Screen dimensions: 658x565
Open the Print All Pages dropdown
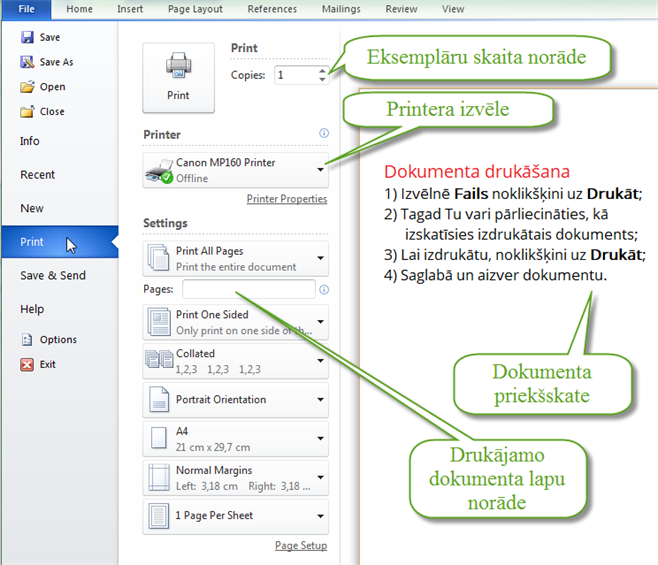[320, 259]
